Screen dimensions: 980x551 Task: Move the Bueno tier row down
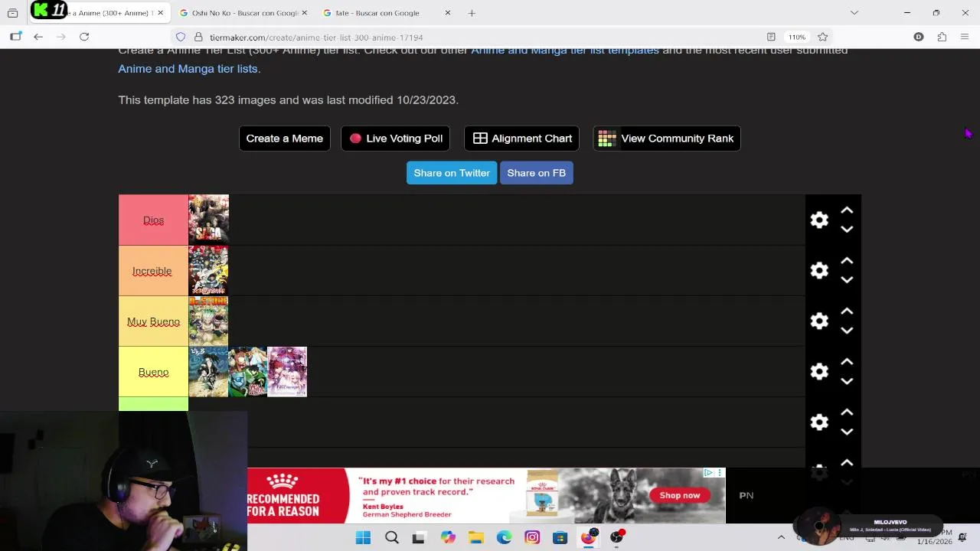(x=847, y=381)
